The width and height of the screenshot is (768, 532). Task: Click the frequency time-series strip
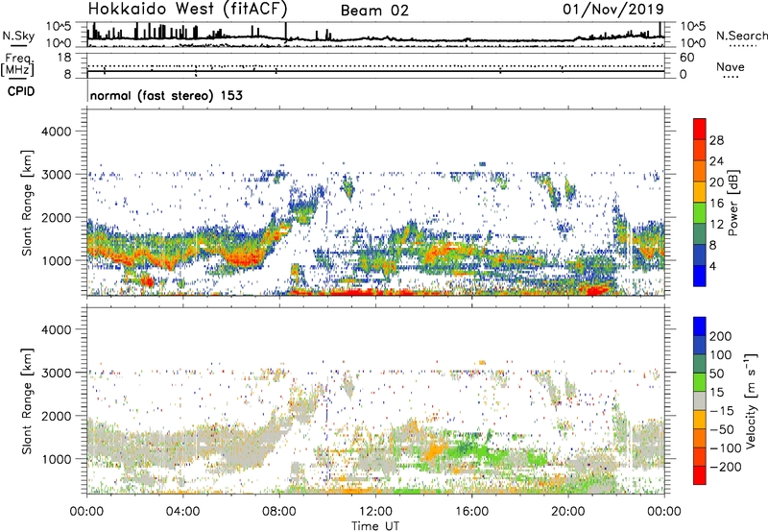(x=375, y=65)
